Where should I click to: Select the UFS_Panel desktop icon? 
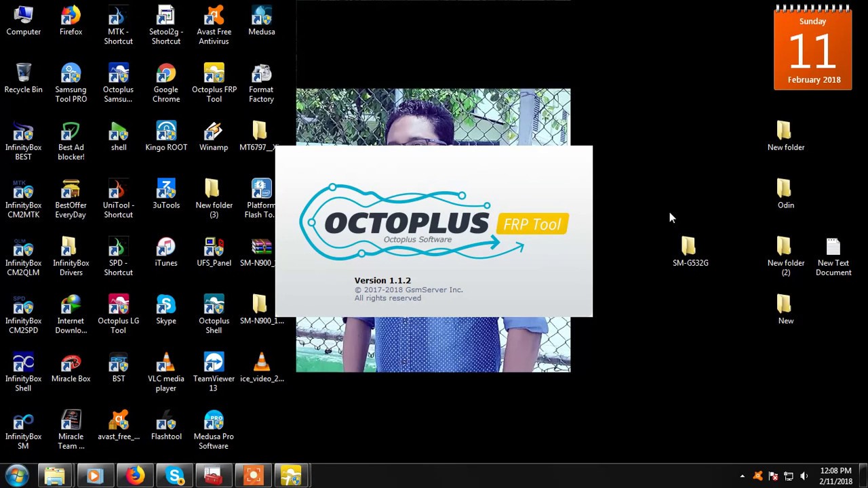pyautogui.click(x=214, y=252)
